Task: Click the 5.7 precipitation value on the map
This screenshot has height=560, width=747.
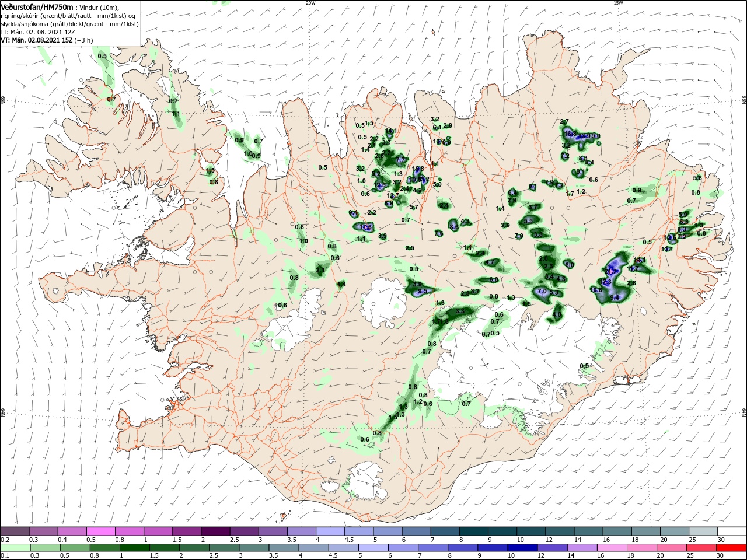Action: pos(414,208)
